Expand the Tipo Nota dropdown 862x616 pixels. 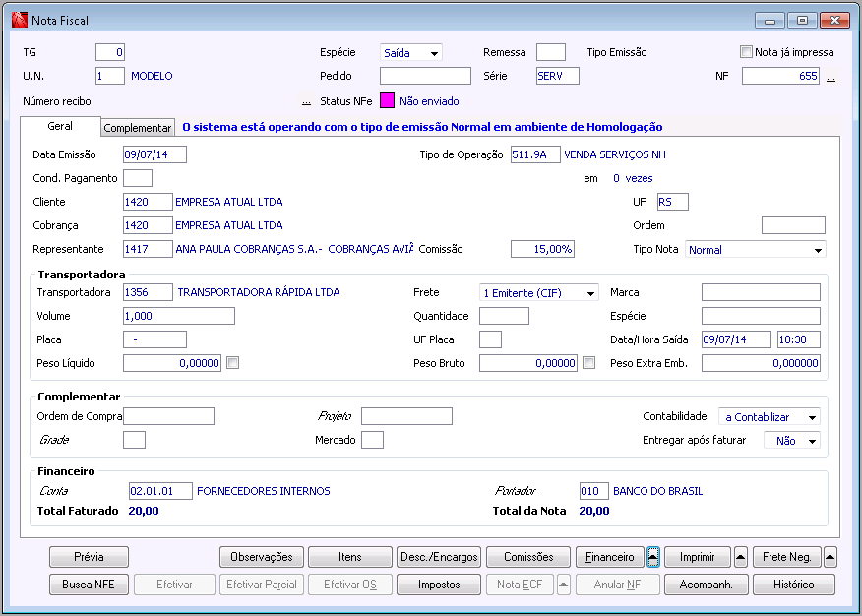click(x=819, y=250)
